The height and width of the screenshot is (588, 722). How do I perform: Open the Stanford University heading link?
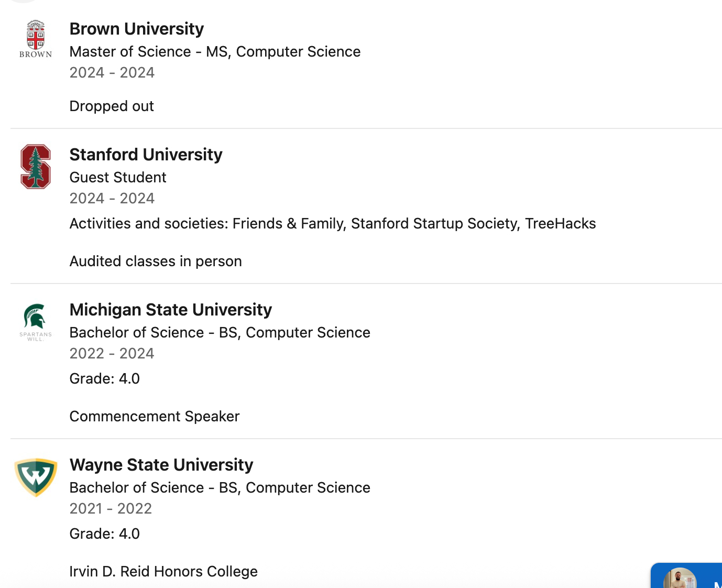(x=146, y=155)
